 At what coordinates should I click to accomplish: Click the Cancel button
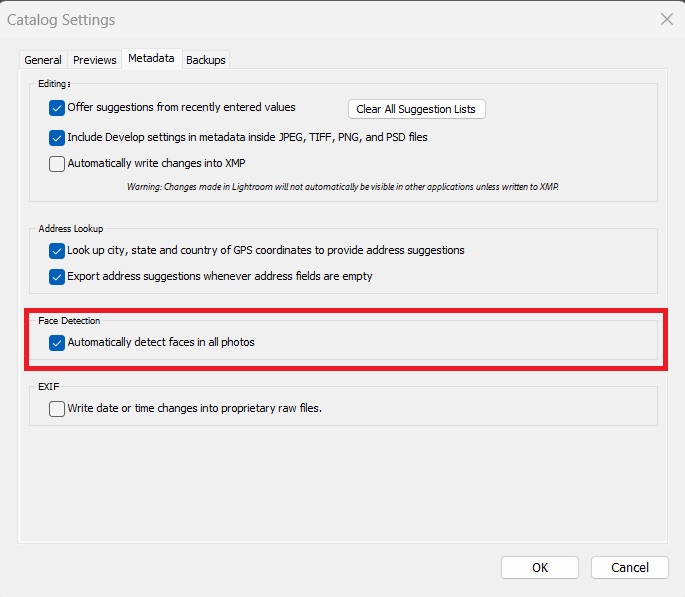[x=630, y=567]
